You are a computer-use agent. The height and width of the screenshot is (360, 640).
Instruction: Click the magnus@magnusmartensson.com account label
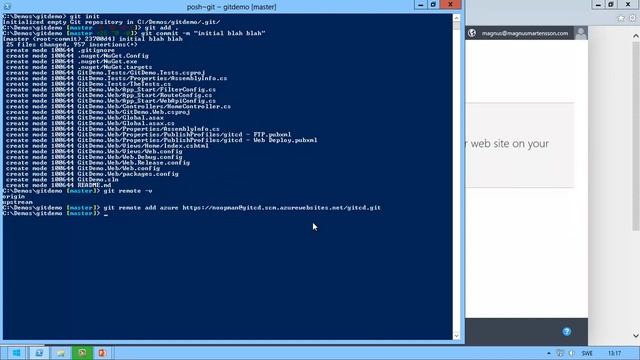(524, 33)
